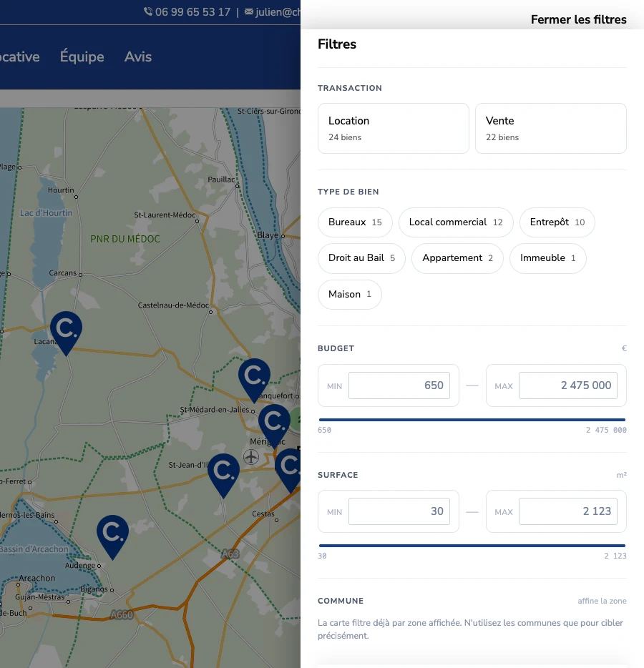Click the PNR DU MÉDOC map label
Image resolution: width=644 pixels, height=668 pixels.
(125, 239)
